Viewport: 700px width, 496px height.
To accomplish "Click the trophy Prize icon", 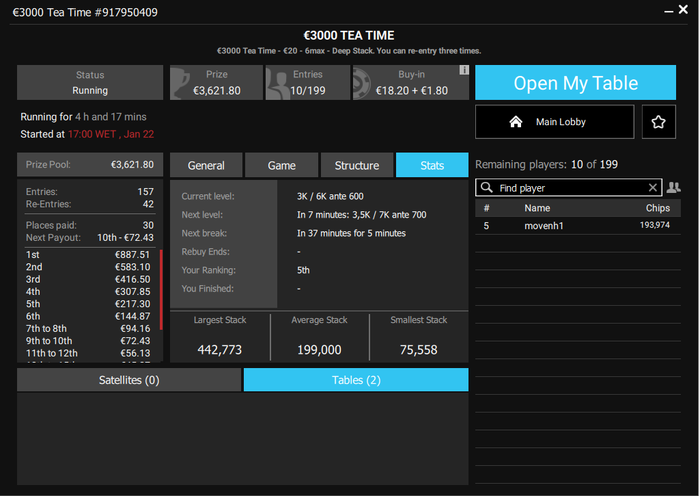I will coord(180,83).
